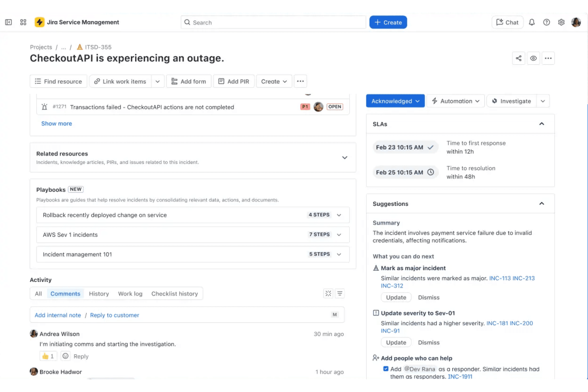The width and height of the screenshot is (588, 392).
Task: Open the settings gear icon
Action: [x=561, y=22]
